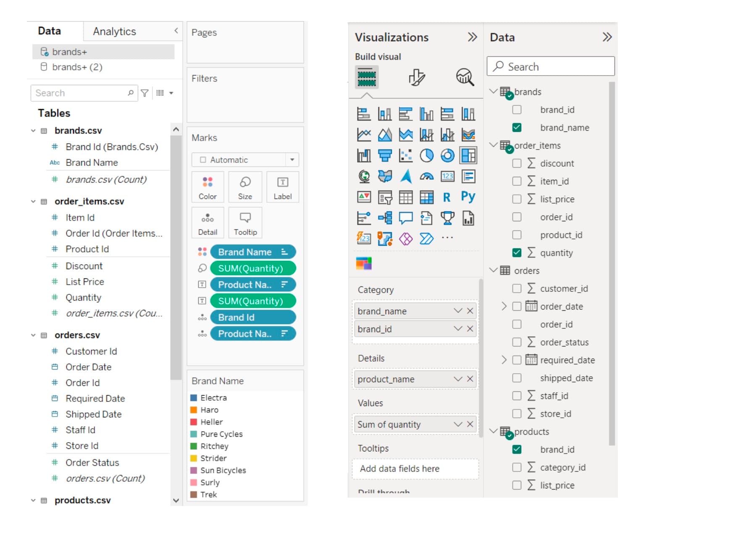
Task: Click the Sun Bicycles color swatch
Action: (194, 470)
